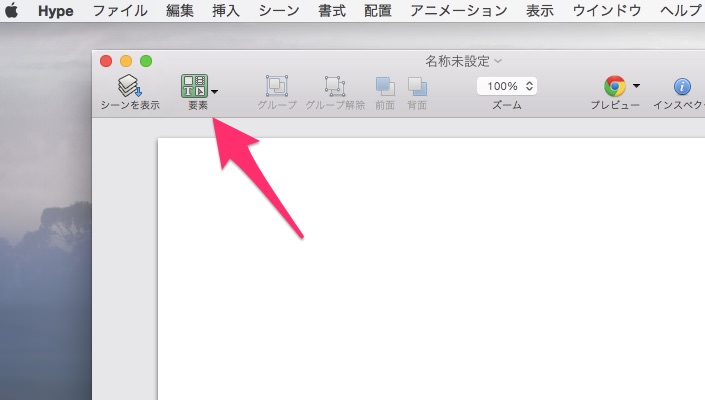Open the 編集 menu
The image size is (705, 400).
tap(180, 10)
